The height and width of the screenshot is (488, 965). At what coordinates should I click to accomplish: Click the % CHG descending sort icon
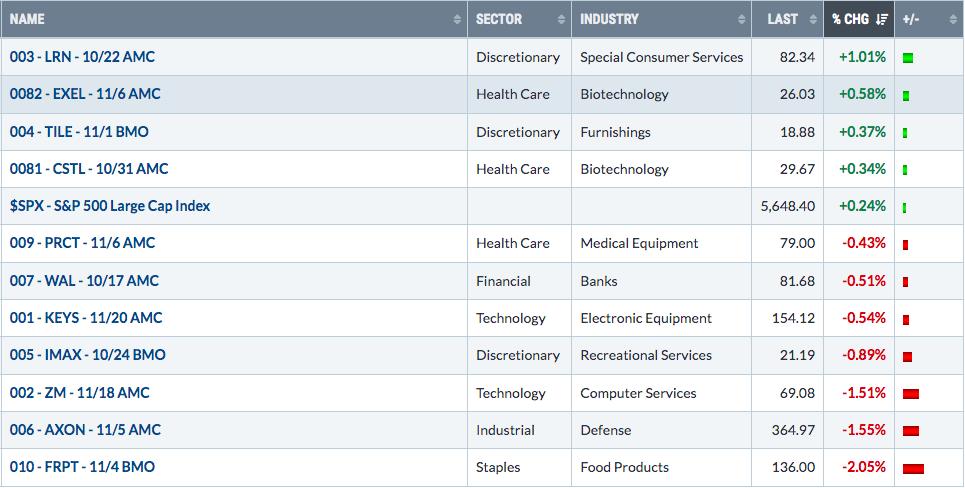click(881, 20)
